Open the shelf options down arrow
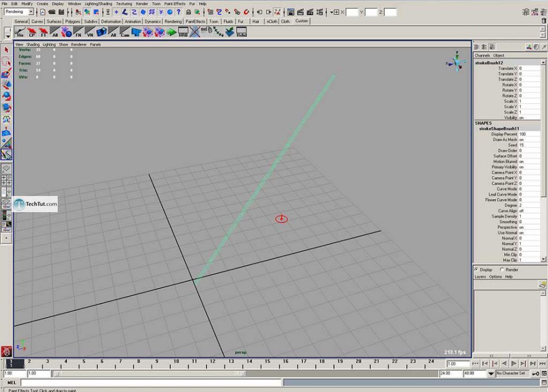The image size is (548, 392). [7, 36]
